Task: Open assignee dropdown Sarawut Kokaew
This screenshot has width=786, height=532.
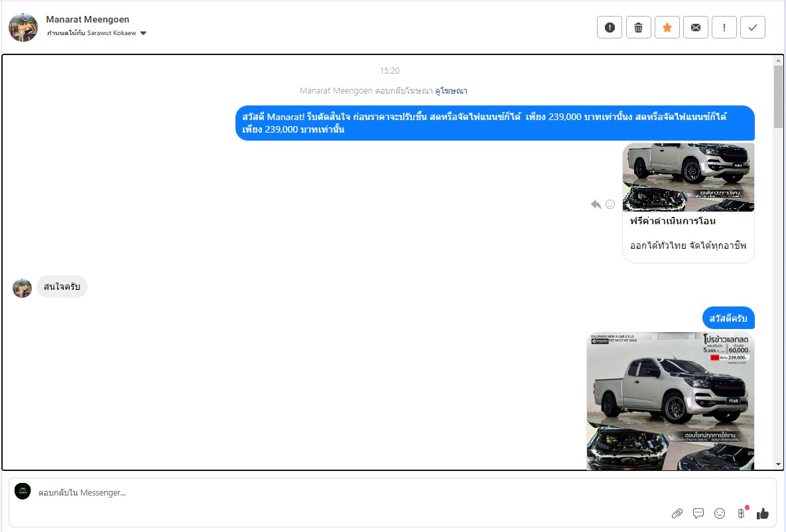Action: click(x=97, y=33)
